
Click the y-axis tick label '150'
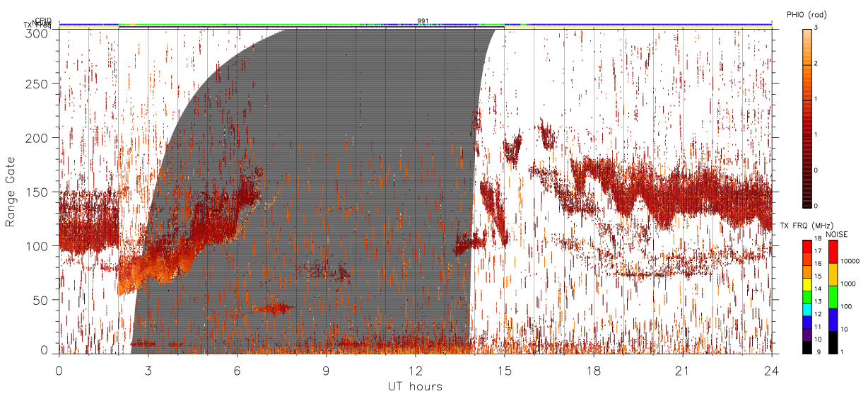[38, 192]
